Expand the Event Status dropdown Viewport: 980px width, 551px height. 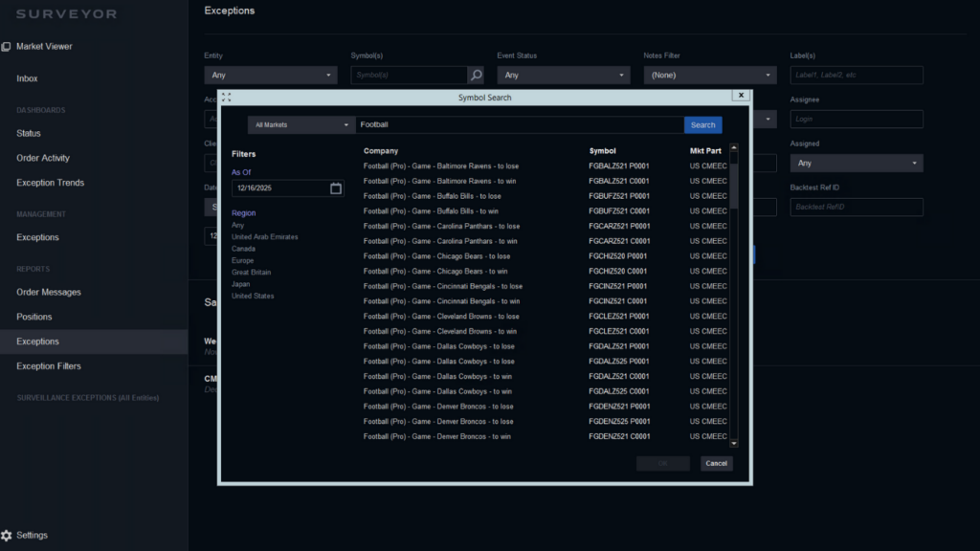pos(563,75)
